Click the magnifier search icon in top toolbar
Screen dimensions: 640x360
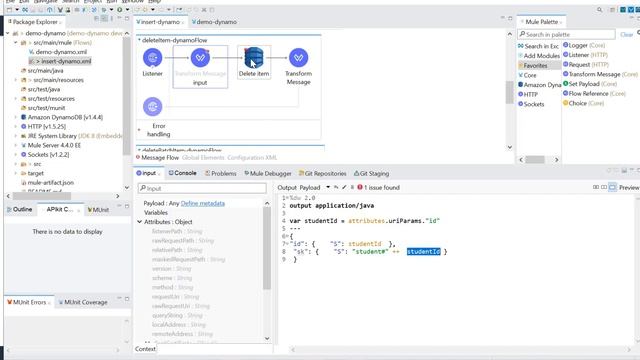(599, 10)
